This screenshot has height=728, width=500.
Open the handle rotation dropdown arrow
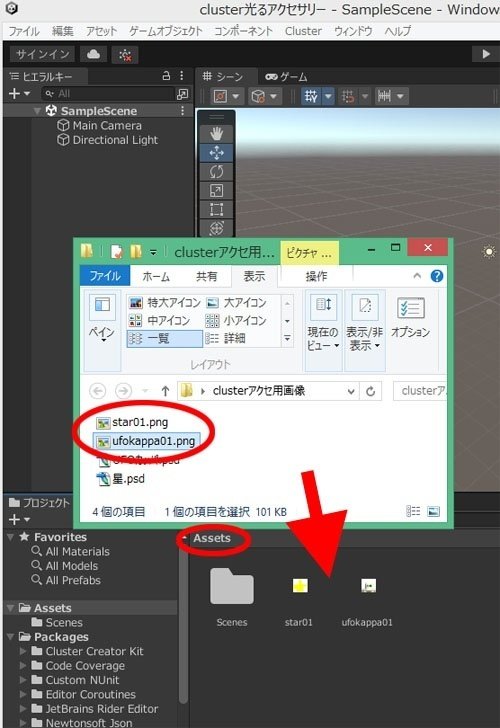(x=273, y=96)
